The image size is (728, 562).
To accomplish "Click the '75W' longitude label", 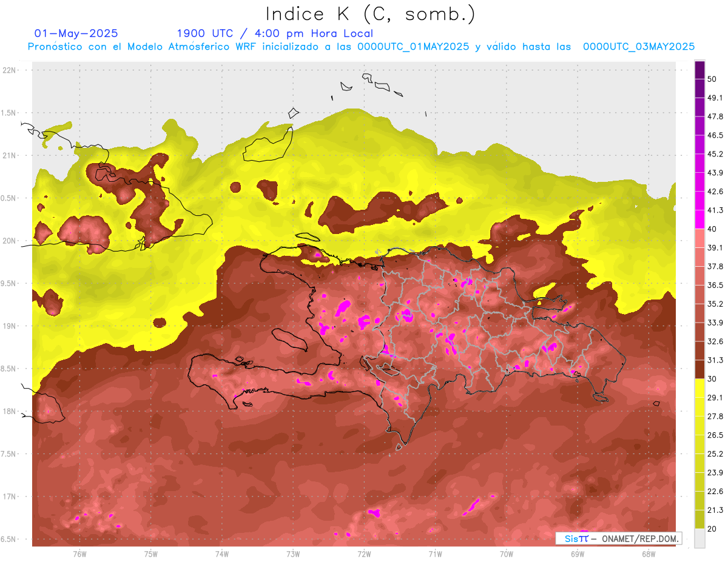I will pos(151,554).
